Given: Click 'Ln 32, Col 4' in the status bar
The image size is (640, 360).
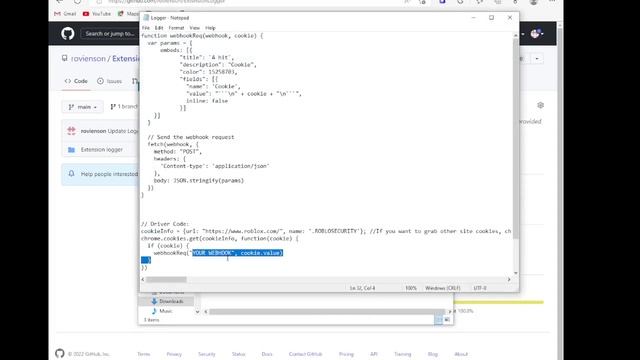Looking at the screenshot, I should click(x=362, y=288).
